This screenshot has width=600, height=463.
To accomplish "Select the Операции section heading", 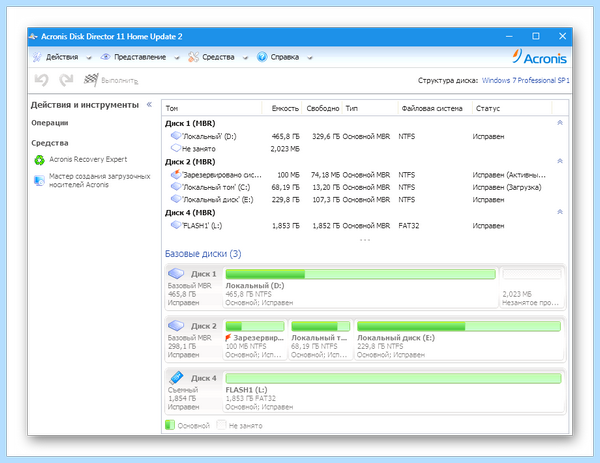I will coord(50,123).
